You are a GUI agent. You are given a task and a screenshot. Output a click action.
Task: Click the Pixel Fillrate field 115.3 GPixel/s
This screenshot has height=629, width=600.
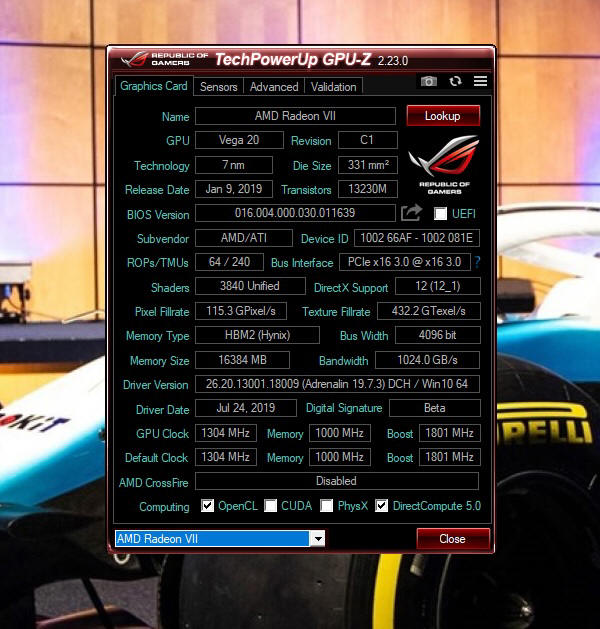click(x=241, y=311)
